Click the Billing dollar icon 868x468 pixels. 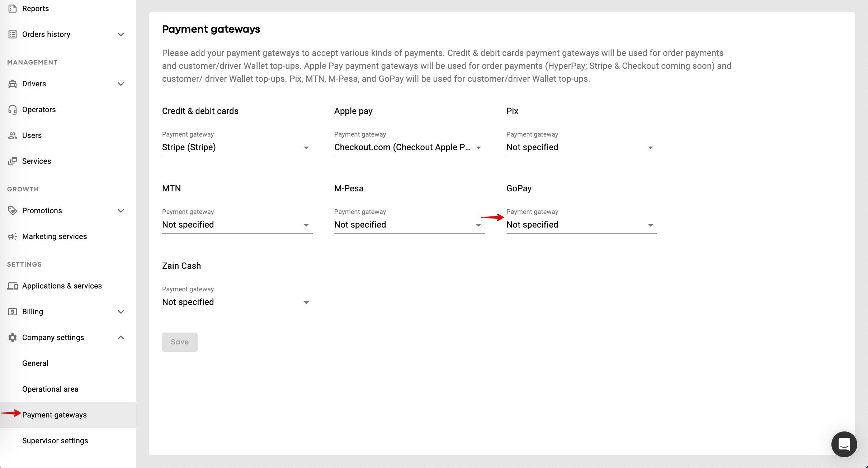pos(13,312)
